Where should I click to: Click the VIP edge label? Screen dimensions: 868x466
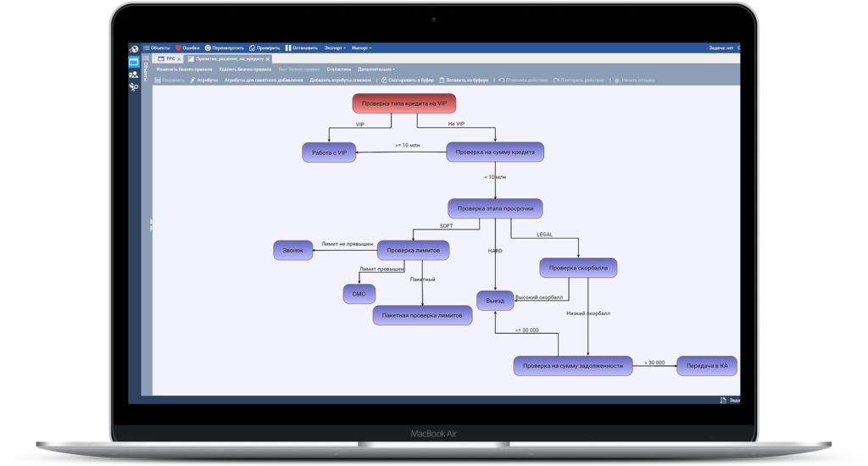pos(359,125)
